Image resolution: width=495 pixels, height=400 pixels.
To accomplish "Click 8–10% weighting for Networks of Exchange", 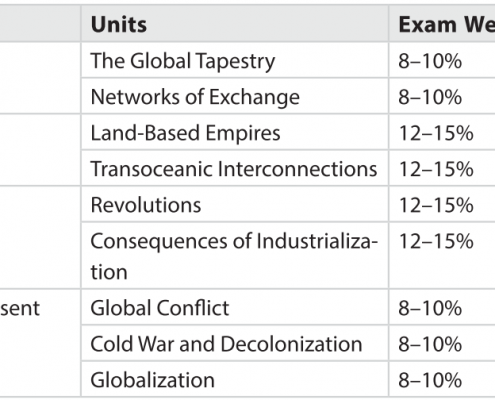I will point(430,97).
